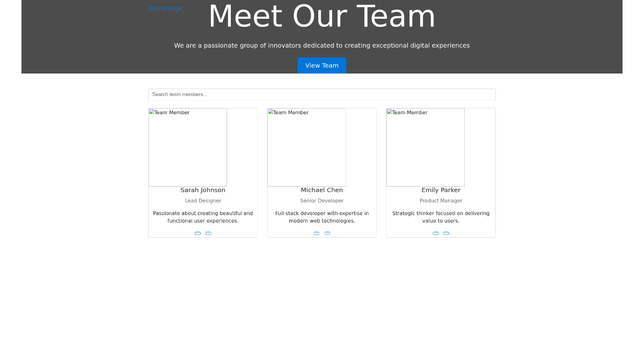Viewport: 644px width, 338px height.
Task: Click the Full-stack developer description text
Action: pyautogui.click(x=322, y=217)
